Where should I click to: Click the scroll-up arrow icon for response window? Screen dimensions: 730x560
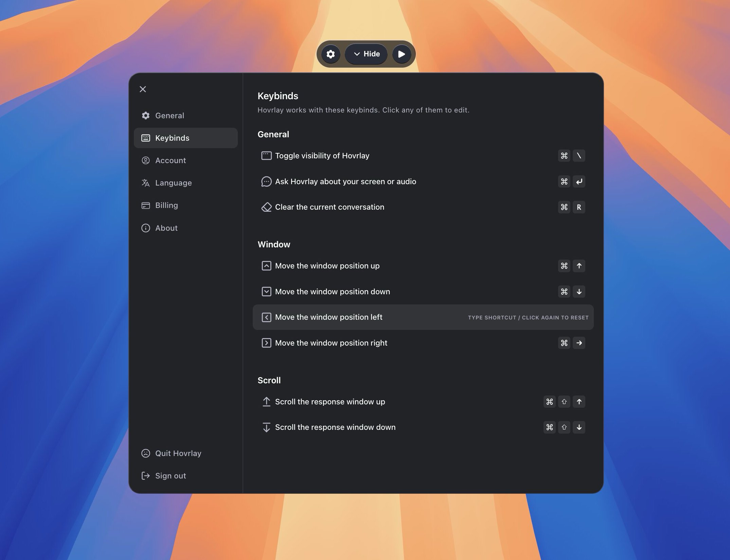click(x=266, y=402)
